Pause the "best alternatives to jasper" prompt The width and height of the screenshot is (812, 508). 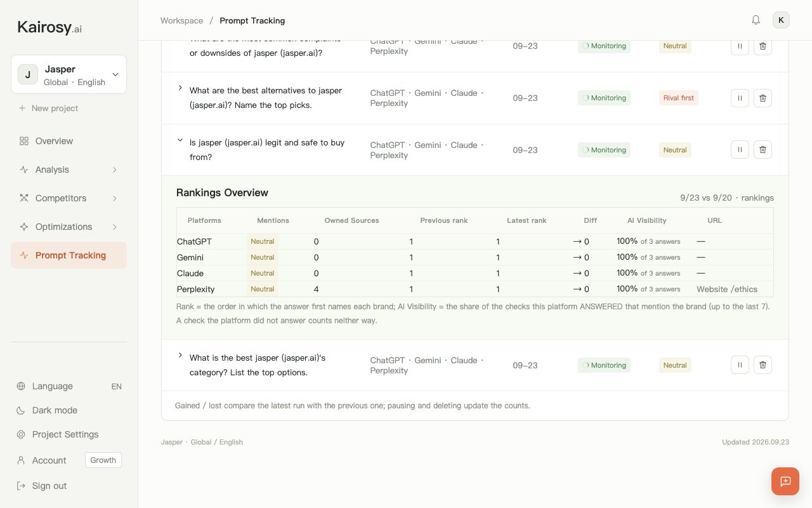[740, 98]
